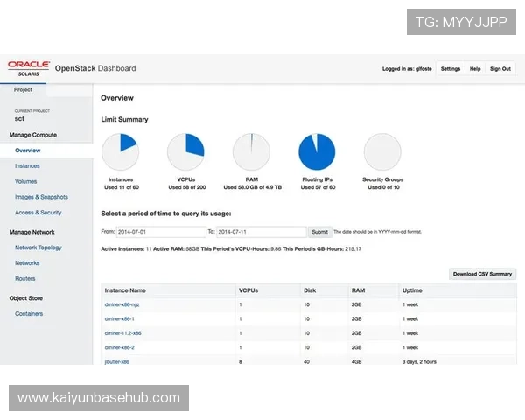
Task: Open the dminer-x86-ngz instance link
Action: click(122, 304)
